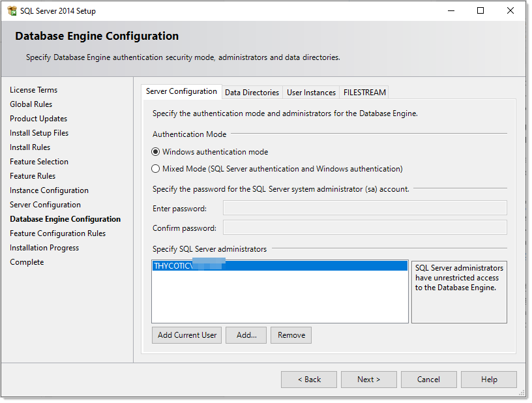The height and width of the screenshot is (403, 532).
Task: Open Help for the setup wizard
Action: click(x=488, y=380)
